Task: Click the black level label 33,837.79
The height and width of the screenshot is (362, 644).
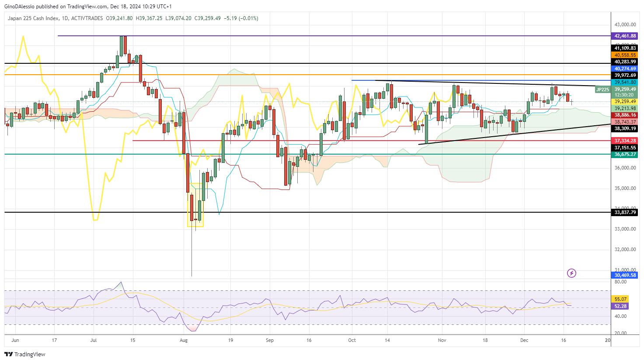Action: pyautogui.click(x=624, y=213)
